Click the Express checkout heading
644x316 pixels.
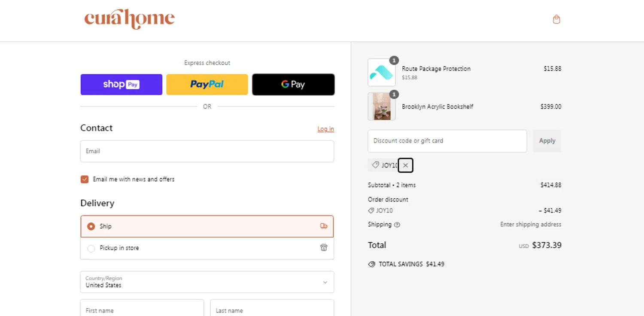pyautogui.click(x=207, y=63)
